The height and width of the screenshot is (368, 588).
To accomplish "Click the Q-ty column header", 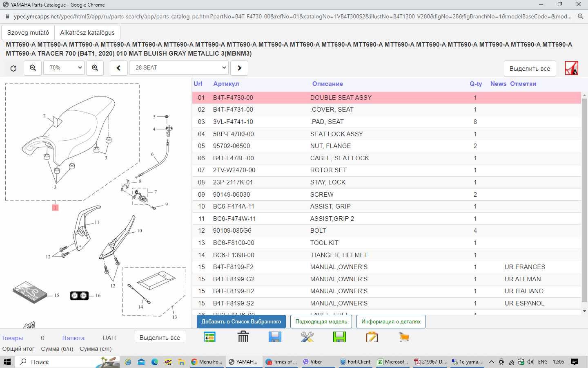I will [476, 84].
